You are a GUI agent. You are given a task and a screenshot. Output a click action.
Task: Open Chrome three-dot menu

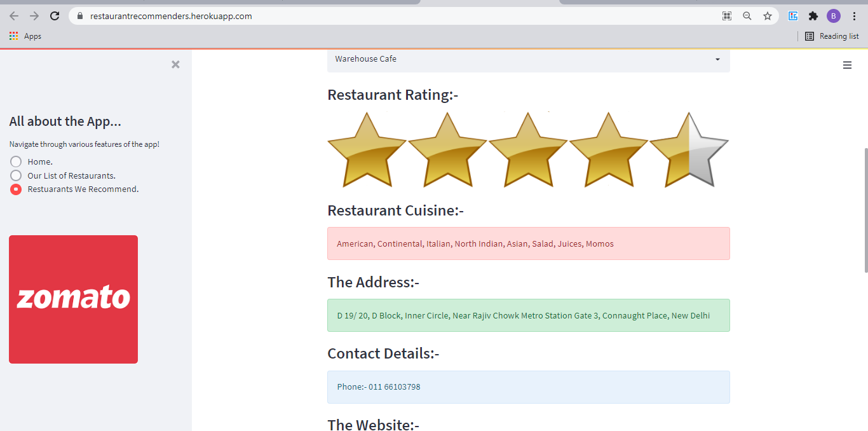coord(854,16)
